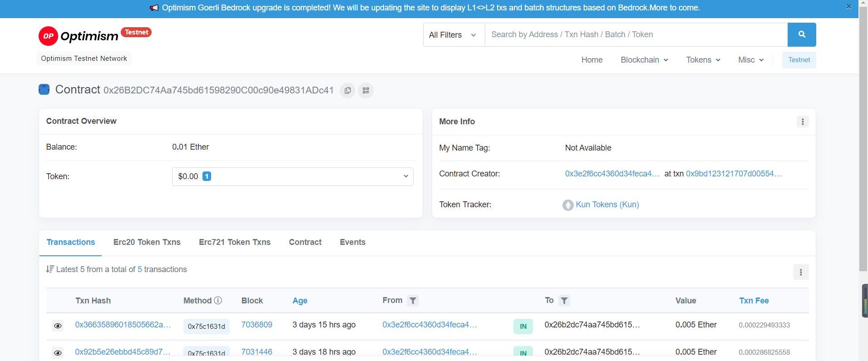Switch to Transactions tab

coord(71,242)
